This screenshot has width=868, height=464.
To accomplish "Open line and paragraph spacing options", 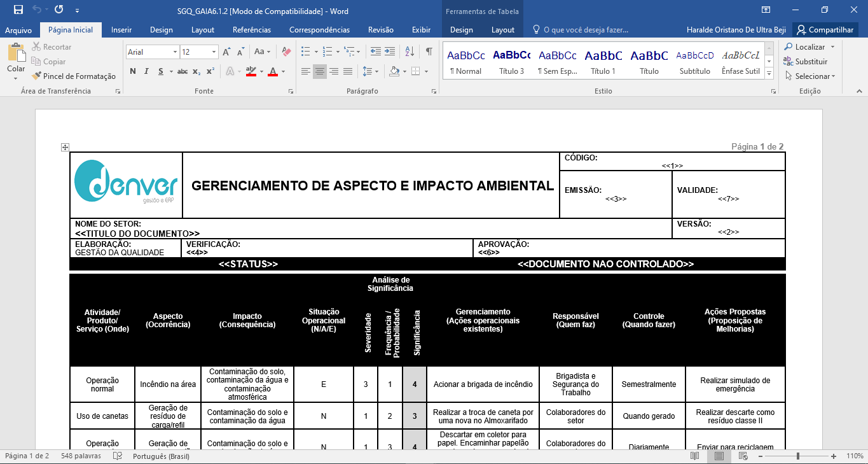I will point(371,71).
